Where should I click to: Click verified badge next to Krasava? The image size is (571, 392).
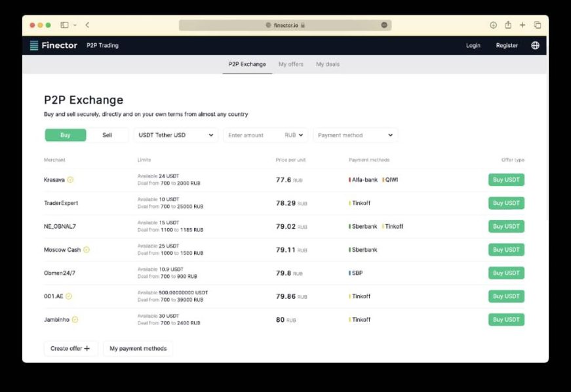(70, 180)
